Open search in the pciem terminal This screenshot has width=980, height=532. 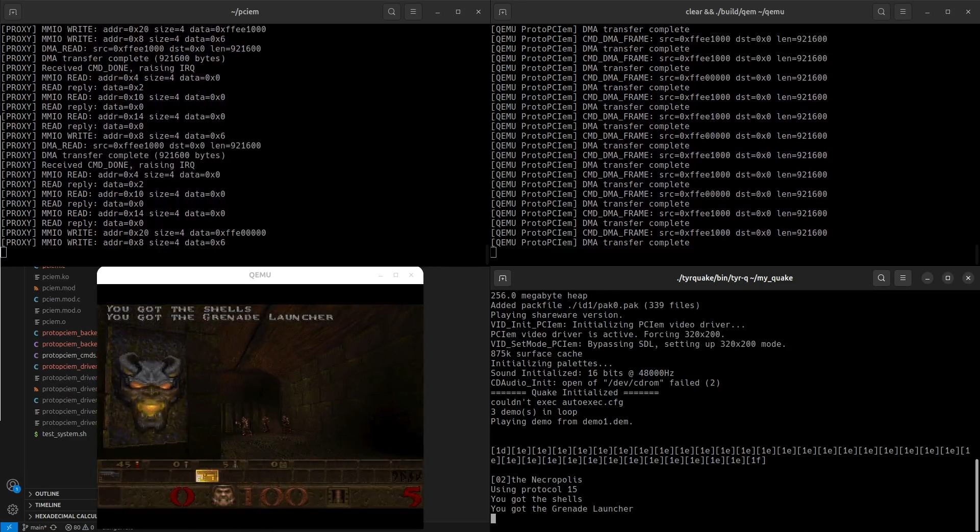coord(391,12)
